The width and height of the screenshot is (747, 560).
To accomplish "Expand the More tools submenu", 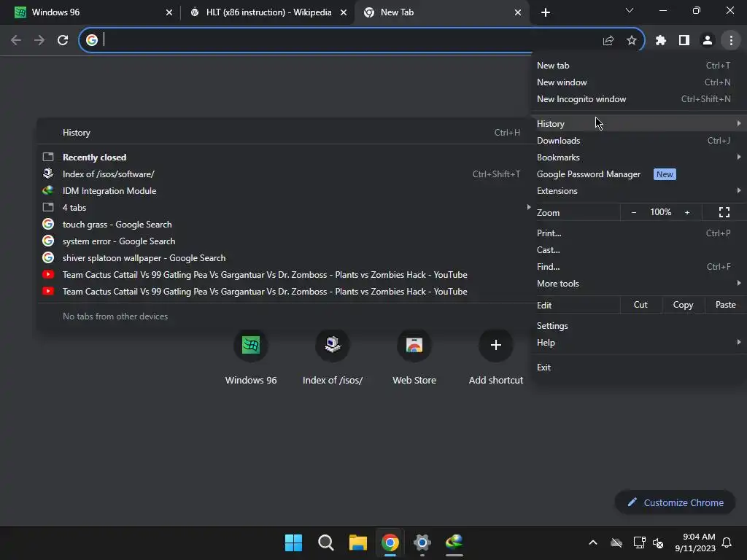I will pos(638,284).
